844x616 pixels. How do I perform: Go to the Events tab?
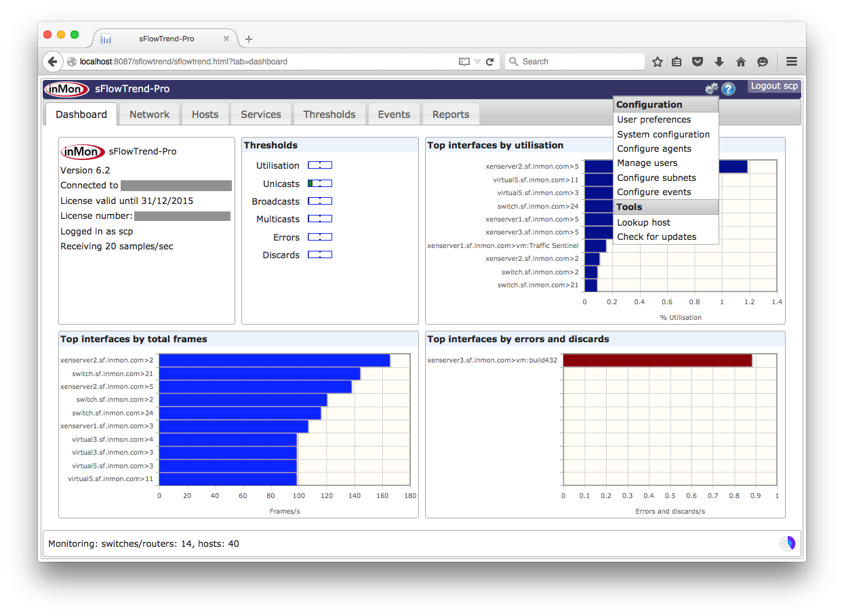click(x=394, y=114)
